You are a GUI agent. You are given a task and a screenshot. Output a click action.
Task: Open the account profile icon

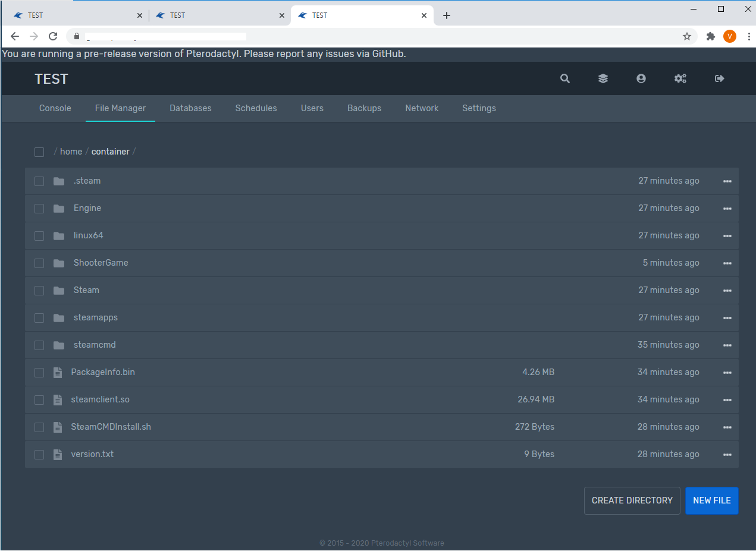[x=641, y=78]
